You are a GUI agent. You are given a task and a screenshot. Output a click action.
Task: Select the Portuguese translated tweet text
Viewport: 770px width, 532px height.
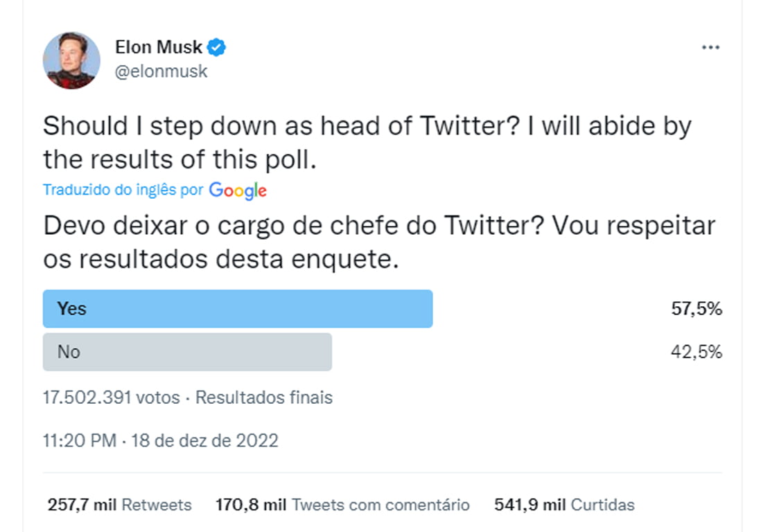pos(378,242)
